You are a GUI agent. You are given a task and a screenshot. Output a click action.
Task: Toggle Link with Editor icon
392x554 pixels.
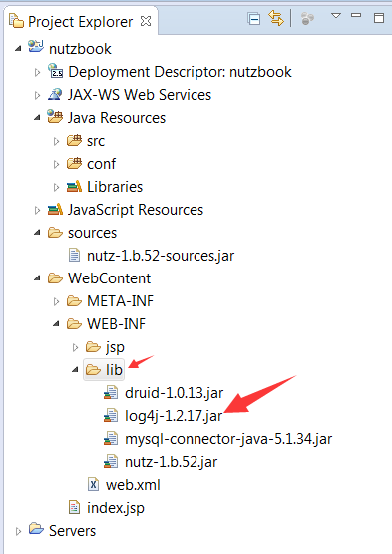[x=276, y=18]
